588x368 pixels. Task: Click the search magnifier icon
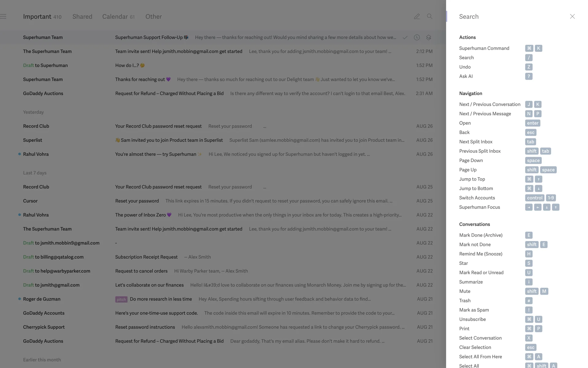point(430,17)
